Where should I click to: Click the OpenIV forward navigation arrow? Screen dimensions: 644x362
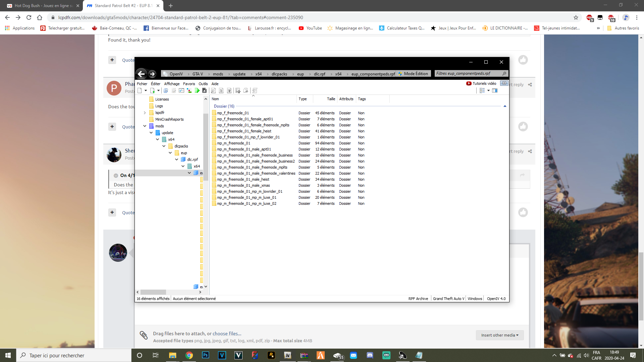point(152,74)
